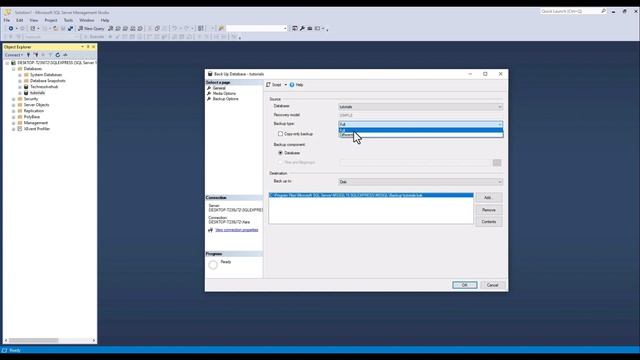
Task: Click the SQL Server instance node icon
Action: pyautogui.click(x=13, y=63)
